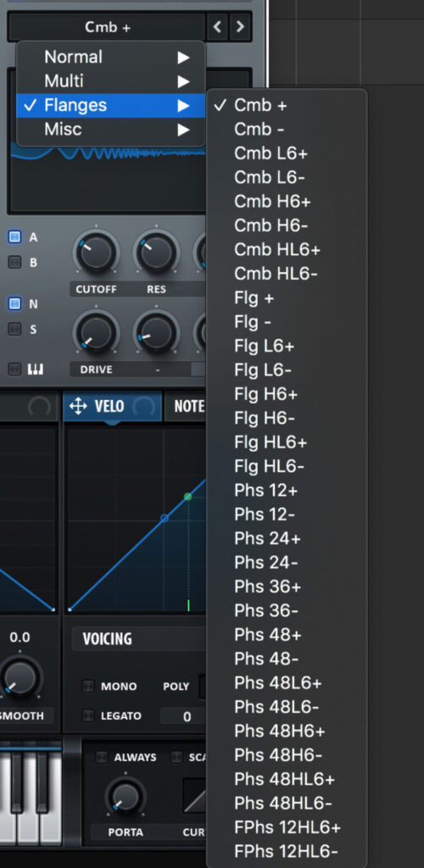The width and height of the screenshot is (424, 868).
Task: Select Phs 48HL6+ filter
Action: 286,780
